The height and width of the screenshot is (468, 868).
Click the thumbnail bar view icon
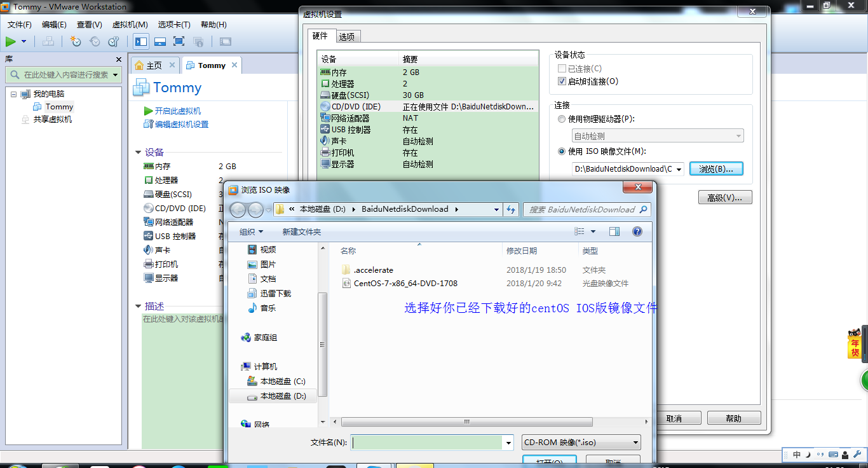click(160, 41)
